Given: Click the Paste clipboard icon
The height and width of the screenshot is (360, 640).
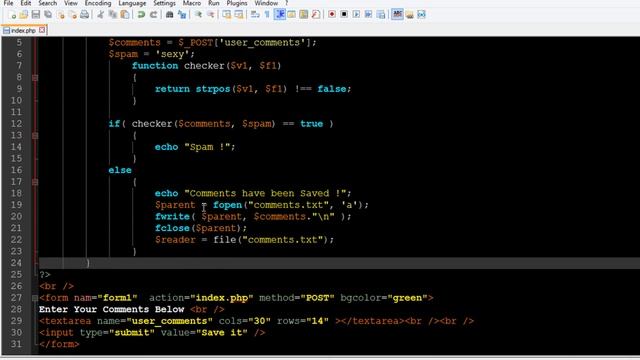Looking at the screenshot, I should [x=125, y=15].
